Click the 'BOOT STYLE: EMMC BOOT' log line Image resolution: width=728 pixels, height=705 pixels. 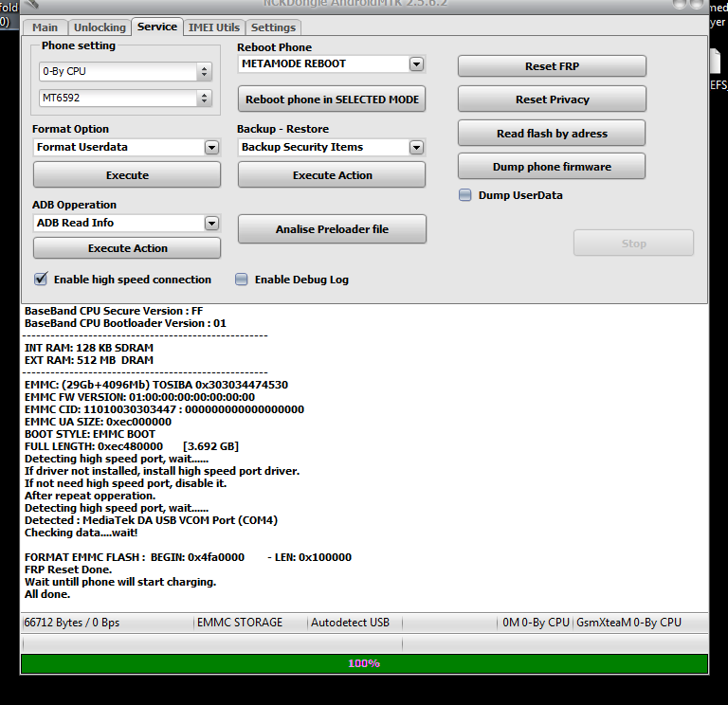[90, 434]
